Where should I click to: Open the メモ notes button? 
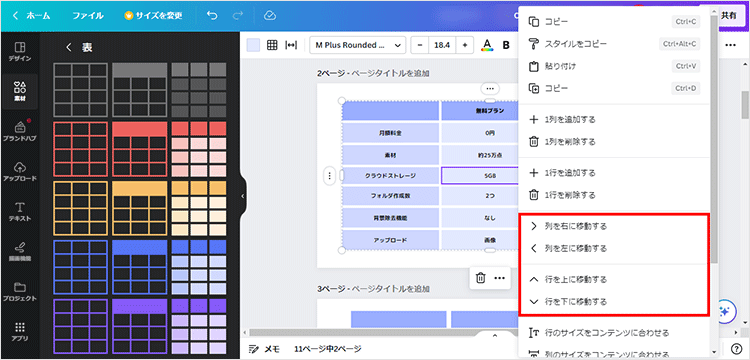pos(265,349)
